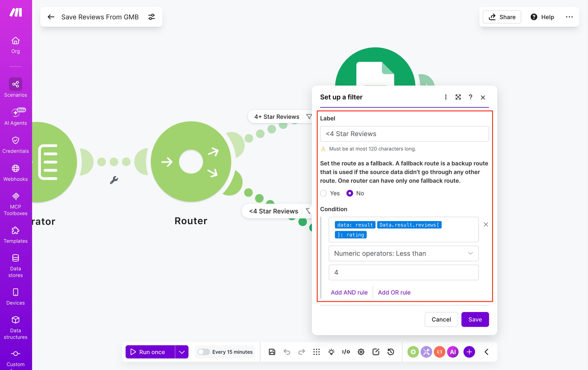
Task: Open MCP Toolboxes
Action: point(16,204)
